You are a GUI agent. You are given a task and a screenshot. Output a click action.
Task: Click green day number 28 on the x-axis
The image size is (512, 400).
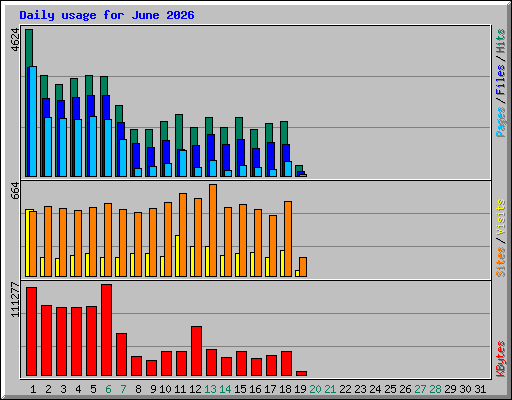pos(435,389)
